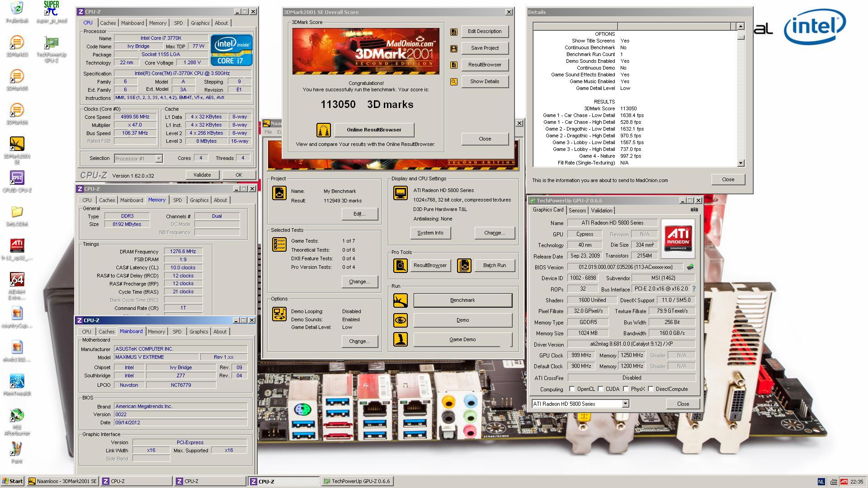Open the TechPowerUp GPU-Z desktop icon

[51, 49]
